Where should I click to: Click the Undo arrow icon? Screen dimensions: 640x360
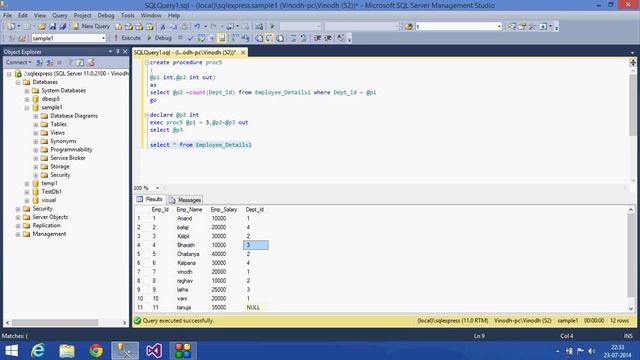point(197,27)
